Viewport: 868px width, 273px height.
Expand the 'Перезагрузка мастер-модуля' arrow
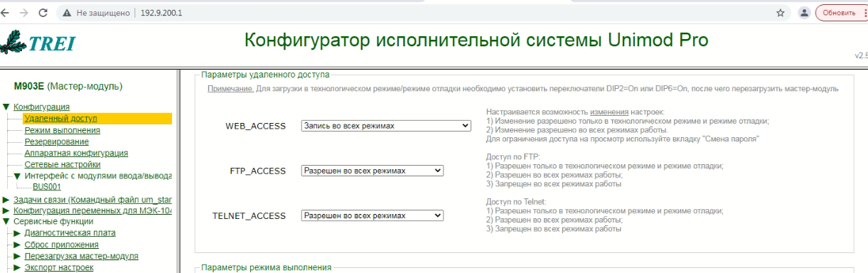click(x=18, y=257)
